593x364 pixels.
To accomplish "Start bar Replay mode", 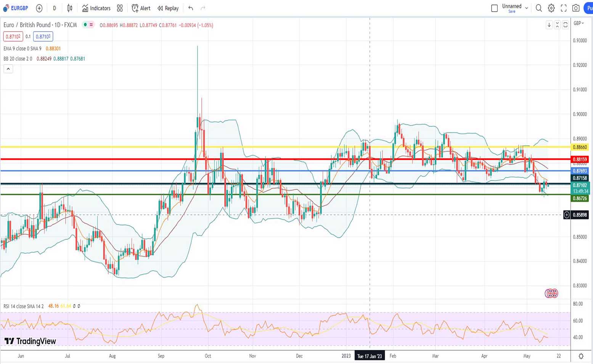I will point(168,8).
